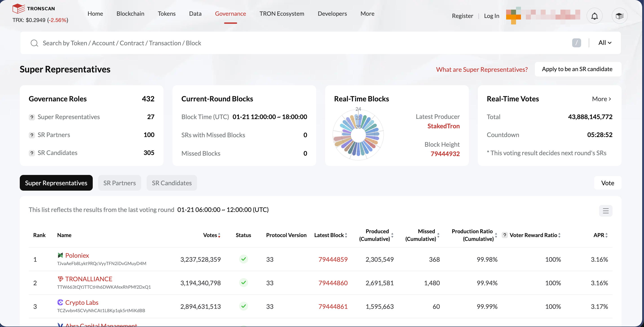Click Crypto Labs green status checkmark
The height and width of the screenshot is (327, 644).
click(243, 306)
